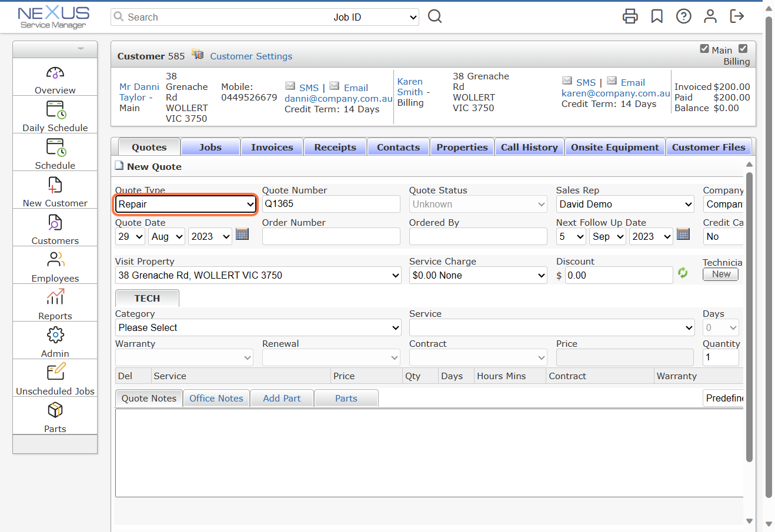Screen dimensions: 775x532
Task: Click the search magnifier icon
Action: coord(435,16)
